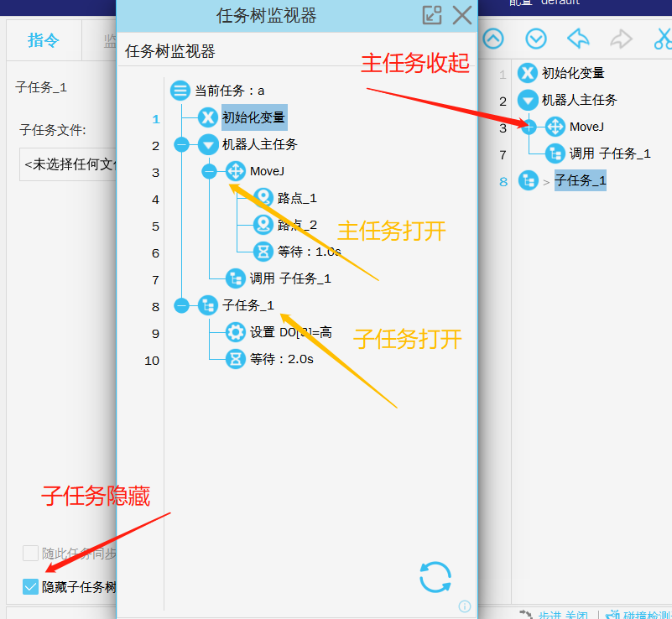Click the scissors cut icon

pos(663,39)
